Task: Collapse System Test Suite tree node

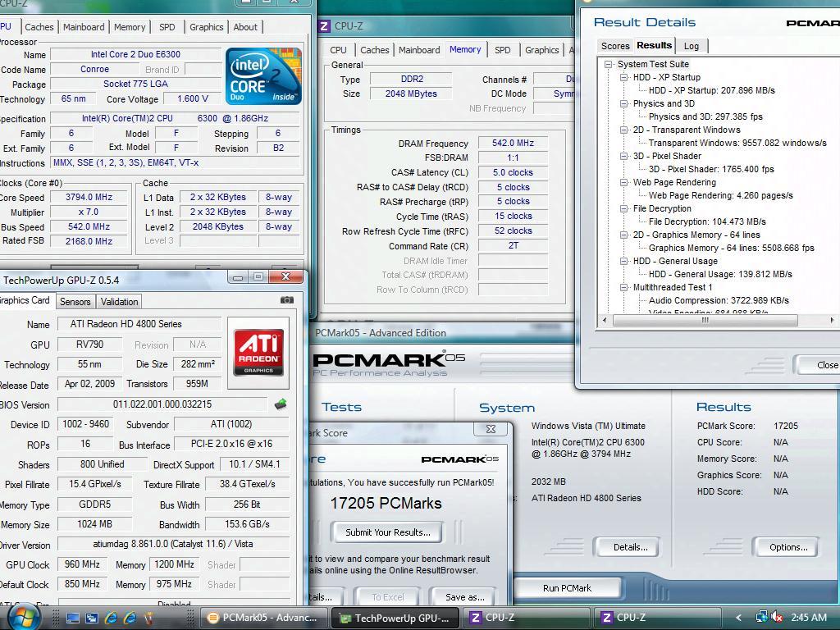Action: point(608,64)
